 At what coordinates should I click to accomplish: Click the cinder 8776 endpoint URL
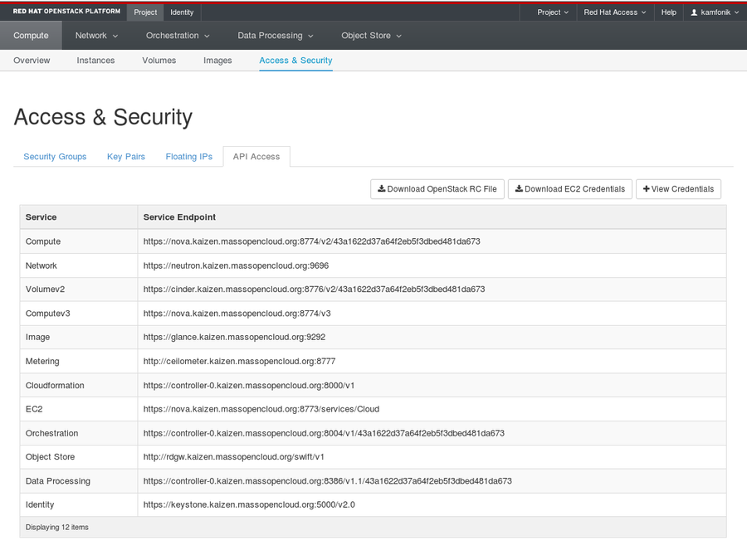pos(314,289)
